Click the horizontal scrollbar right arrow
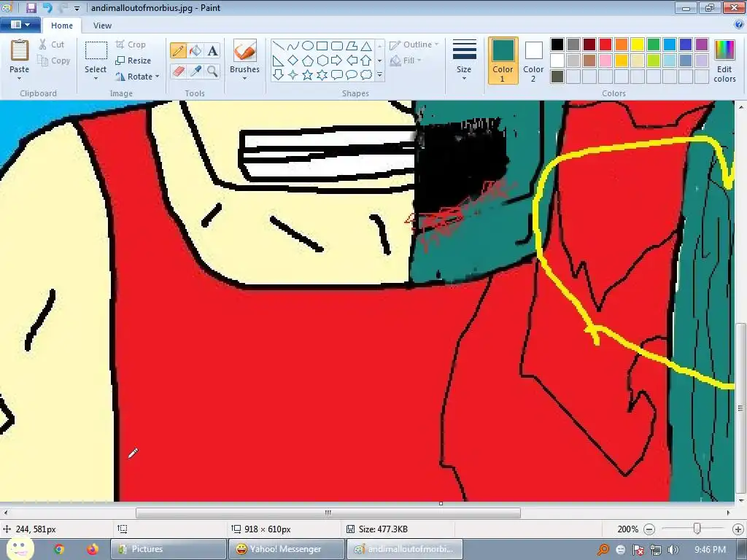This screenshot has width=747, height=560. coord(728,513)
